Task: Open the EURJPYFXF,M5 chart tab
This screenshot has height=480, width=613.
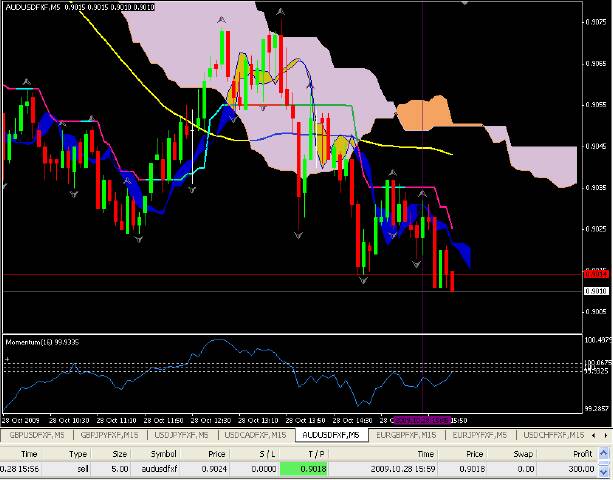Action: click(479, 435)
